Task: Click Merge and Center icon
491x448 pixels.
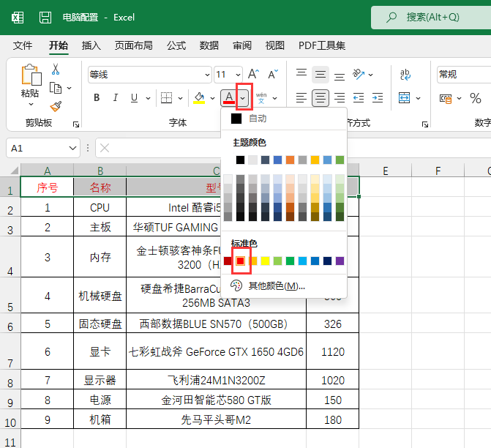Action: [x=404, y=98]
